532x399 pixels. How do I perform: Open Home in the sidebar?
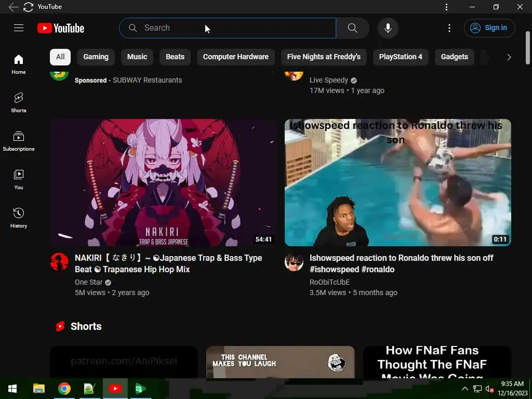19,64
